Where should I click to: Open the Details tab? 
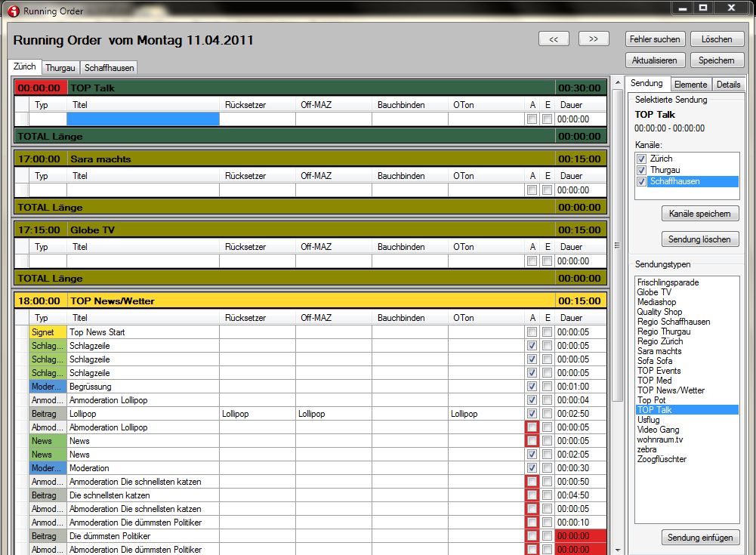728,85
